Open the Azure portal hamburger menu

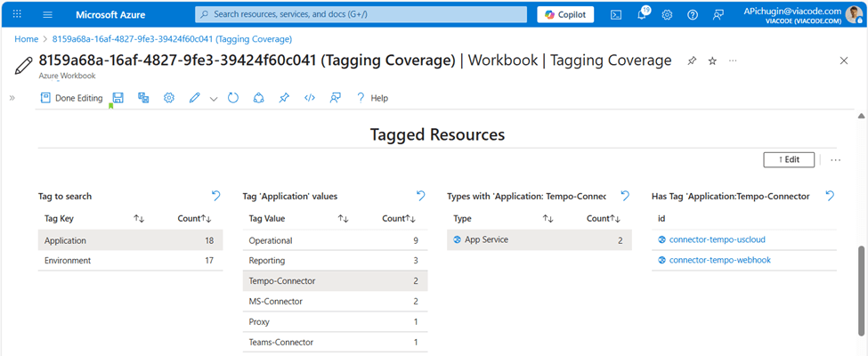tap(47, 15)
